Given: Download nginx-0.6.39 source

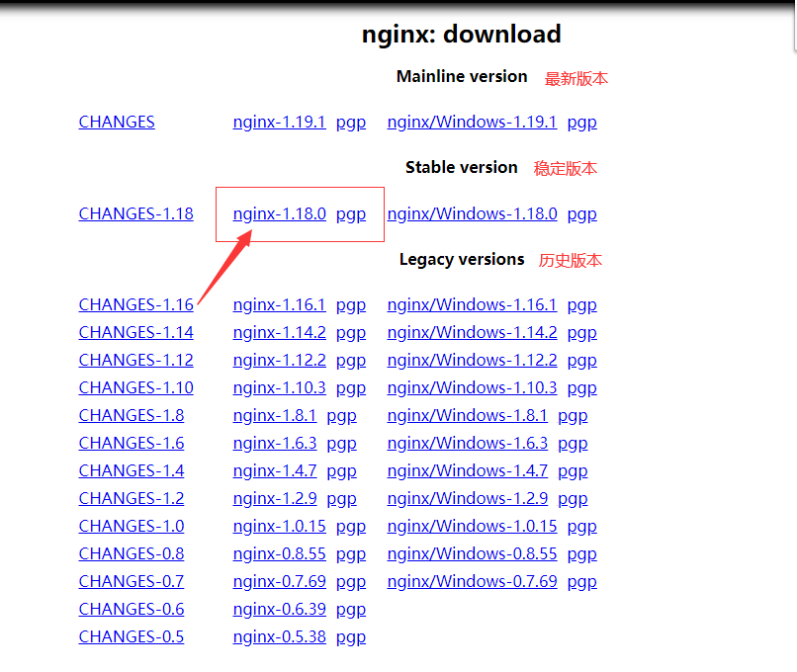Looking at the screenshot, I should [x=279, y=609].
